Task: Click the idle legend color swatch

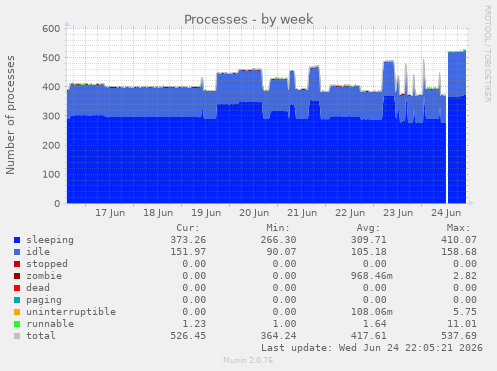Action: click(x=17, y=252)
